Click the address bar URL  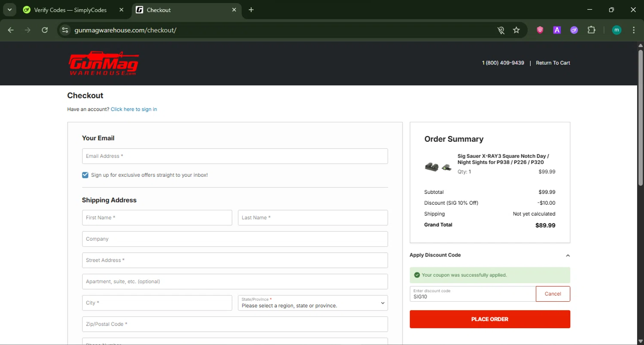click(125, 30)
